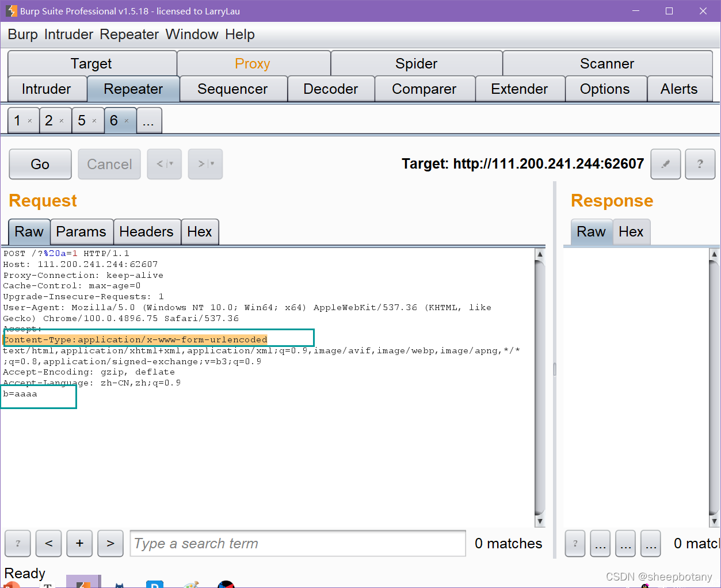Open the Window menu
721x588 pixels.
[192, 35]
